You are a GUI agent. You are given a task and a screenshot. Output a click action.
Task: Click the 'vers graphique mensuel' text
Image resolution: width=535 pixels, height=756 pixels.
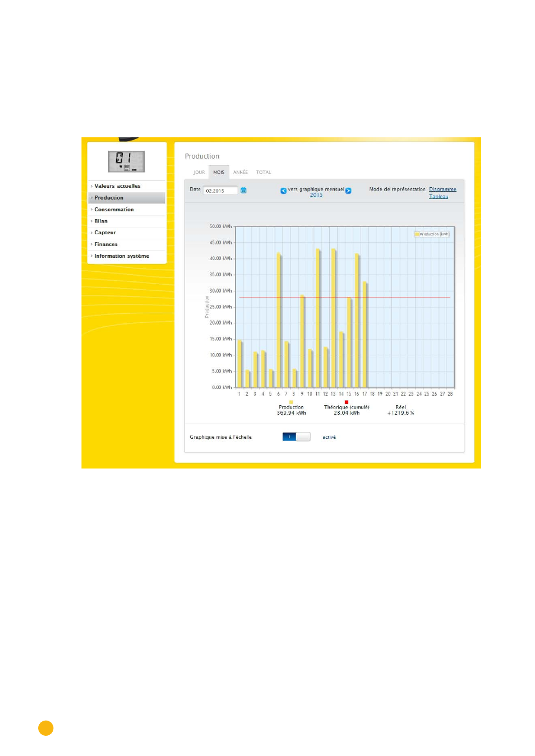pyautogui.click(x=316, y=189)
